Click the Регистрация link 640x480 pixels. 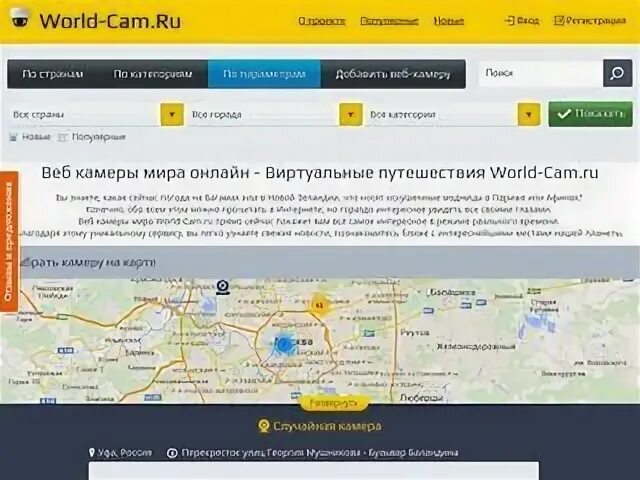(590, 20)
